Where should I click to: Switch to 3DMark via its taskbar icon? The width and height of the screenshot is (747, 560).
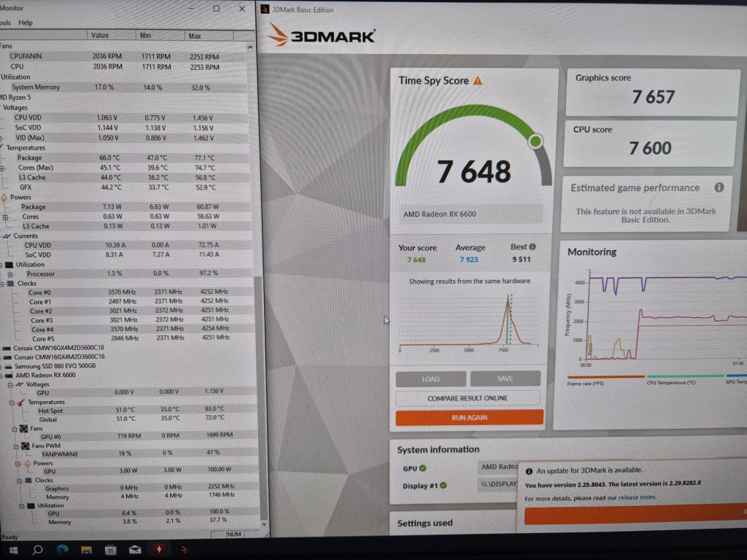click(183, 550)
